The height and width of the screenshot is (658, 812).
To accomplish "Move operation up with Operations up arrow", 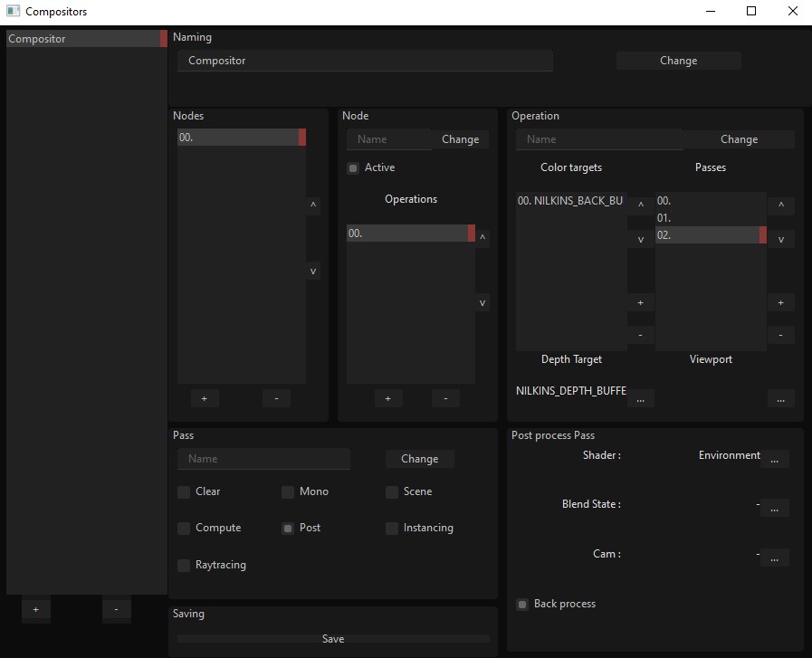I will (x=482, y=237).
